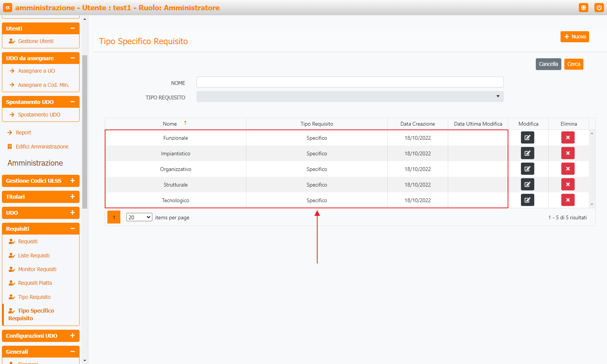Edit the Funzionale row
607x364 pixels.
[x=527, y=137]
